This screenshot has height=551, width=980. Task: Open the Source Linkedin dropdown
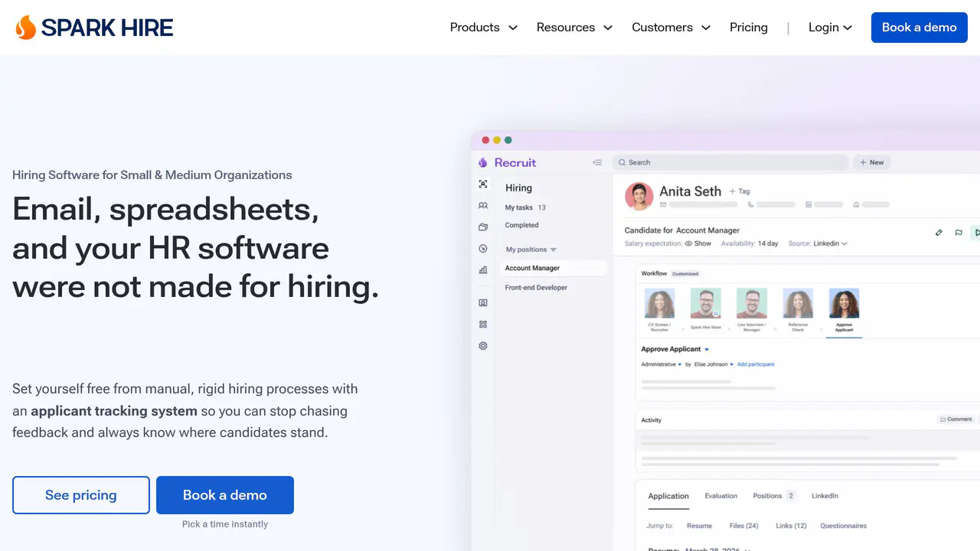831,243
